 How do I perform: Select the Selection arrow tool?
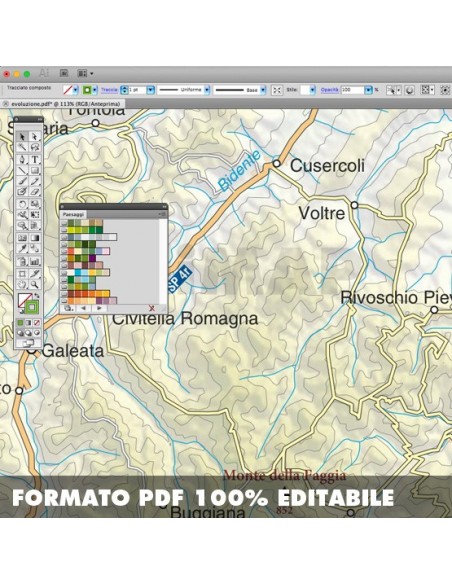pos(22,136)
